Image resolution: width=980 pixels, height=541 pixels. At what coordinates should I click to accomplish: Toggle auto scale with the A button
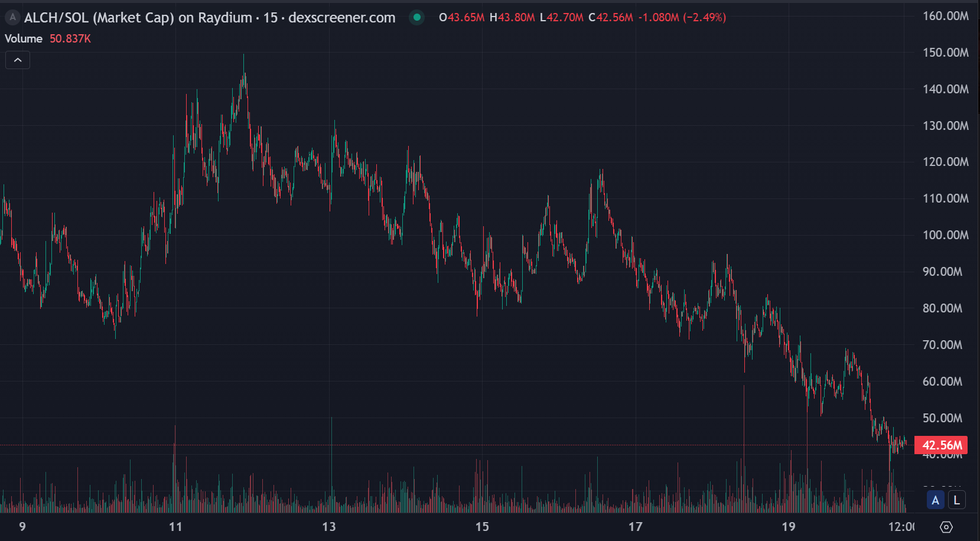935,500
